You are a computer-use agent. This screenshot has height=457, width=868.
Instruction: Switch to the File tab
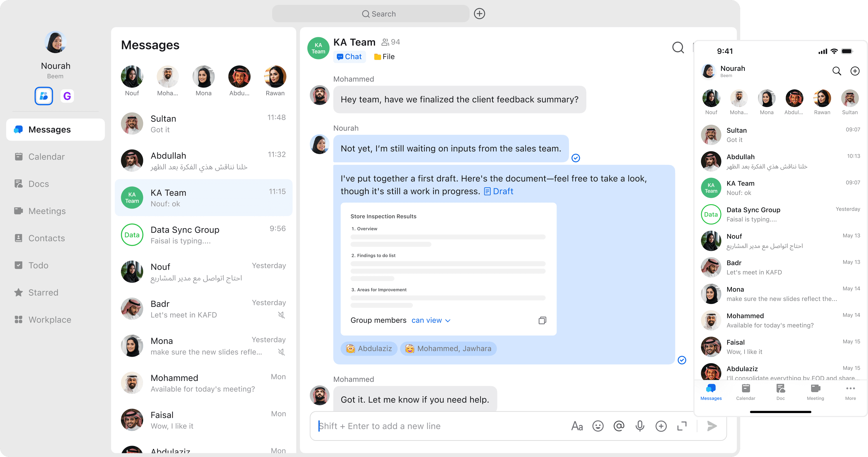point(384,57)
